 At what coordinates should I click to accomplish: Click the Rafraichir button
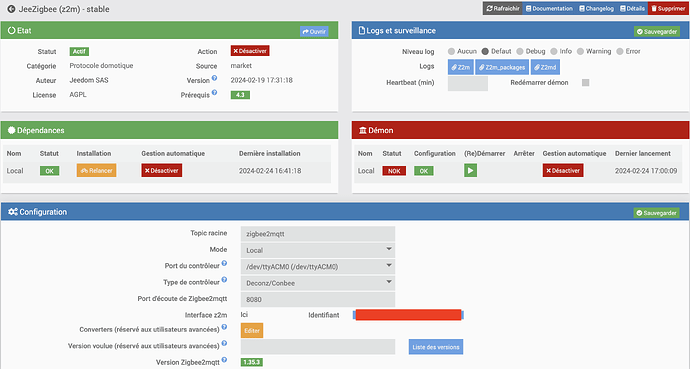pyautogui.click(x=503, y=8)
